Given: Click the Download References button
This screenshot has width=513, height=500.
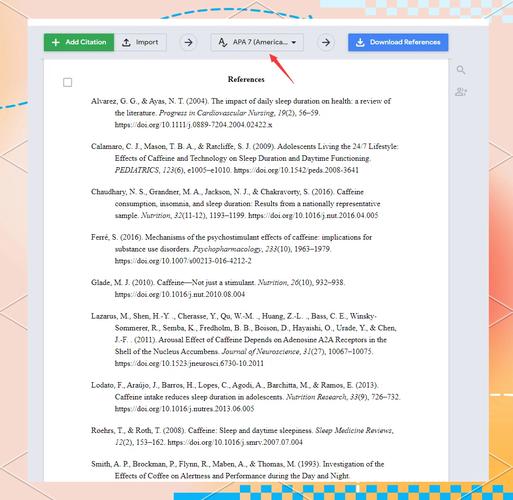Looking at the screenshot, I should click(398, 42).
